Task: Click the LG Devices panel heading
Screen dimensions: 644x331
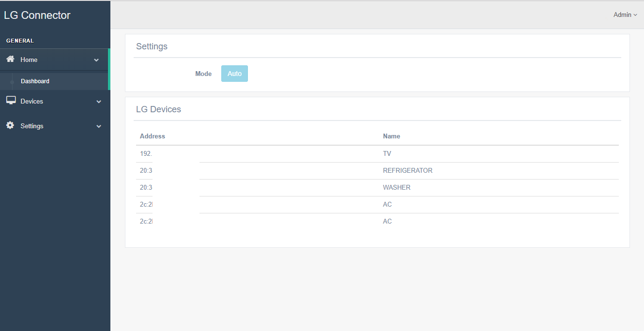Action: click(158, 109)
